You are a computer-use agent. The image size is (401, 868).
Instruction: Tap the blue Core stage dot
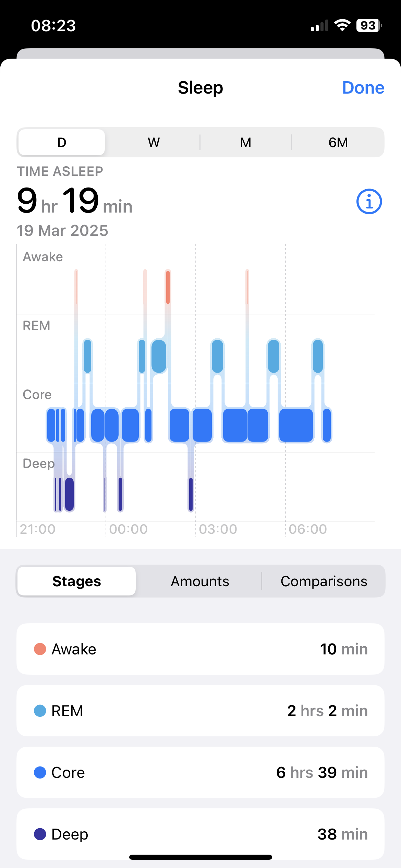click(40, 772)
